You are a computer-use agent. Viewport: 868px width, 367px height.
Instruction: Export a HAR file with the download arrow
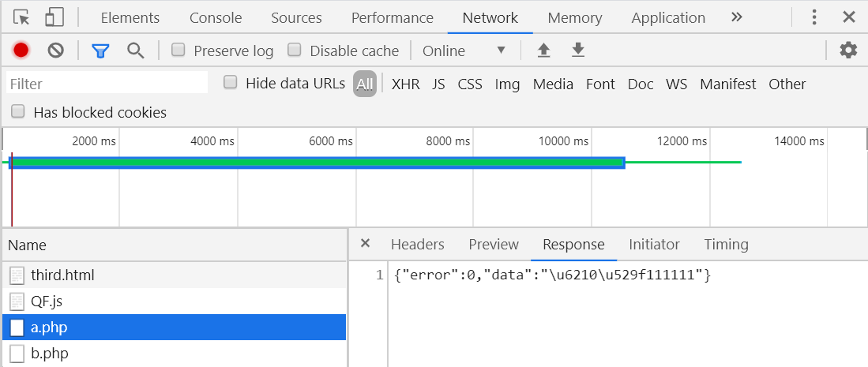click(578, 51)
